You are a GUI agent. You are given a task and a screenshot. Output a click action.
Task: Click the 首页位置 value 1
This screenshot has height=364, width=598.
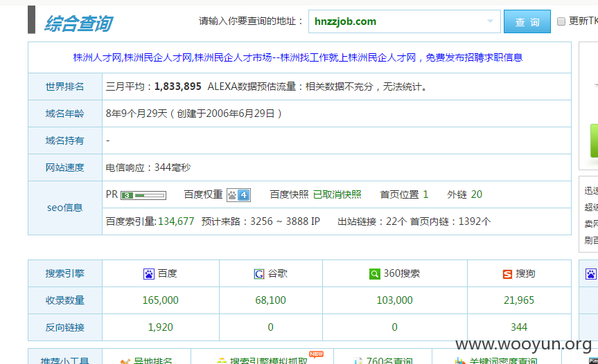tap(425, 194)
